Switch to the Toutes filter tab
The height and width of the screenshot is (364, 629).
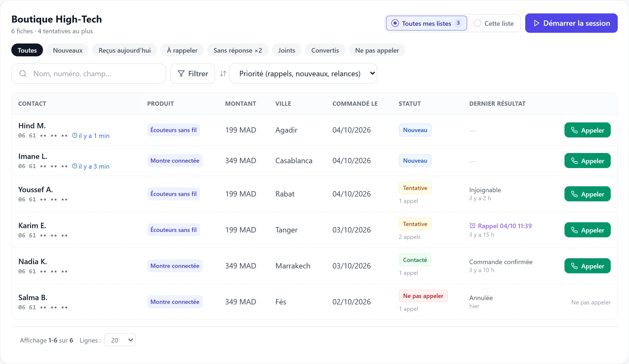27,50
